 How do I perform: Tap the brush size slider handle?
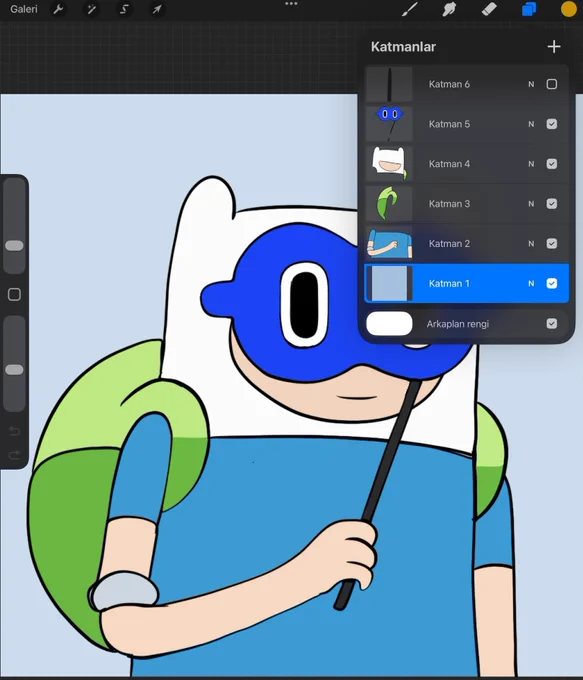point(14,246)
